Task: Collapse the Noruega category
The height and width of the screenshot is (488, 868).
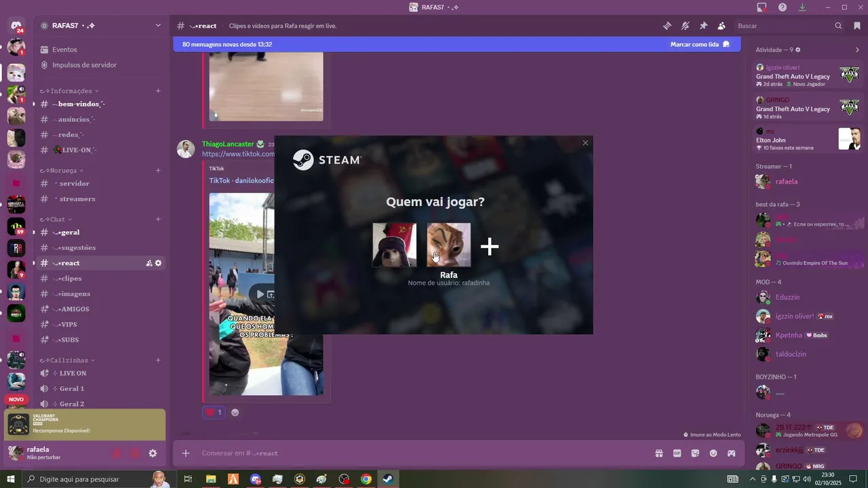Action: point(62,171)
